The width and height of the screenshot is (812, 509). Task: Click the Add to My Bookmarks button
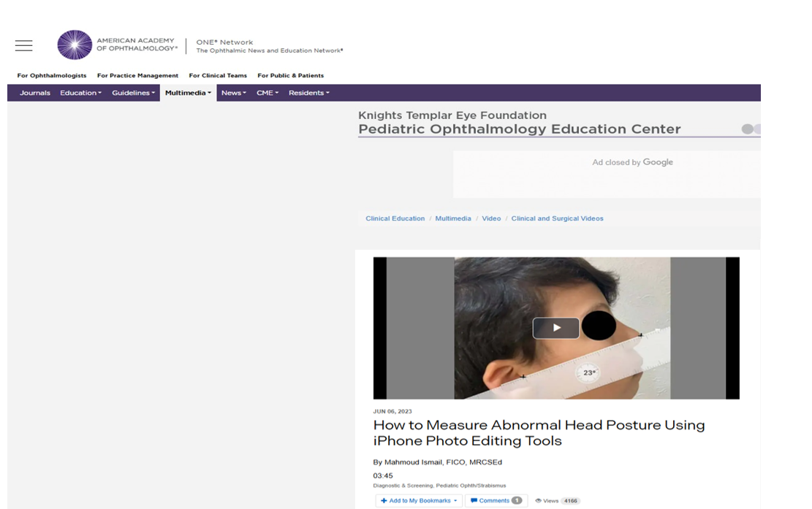click(419, 501)
